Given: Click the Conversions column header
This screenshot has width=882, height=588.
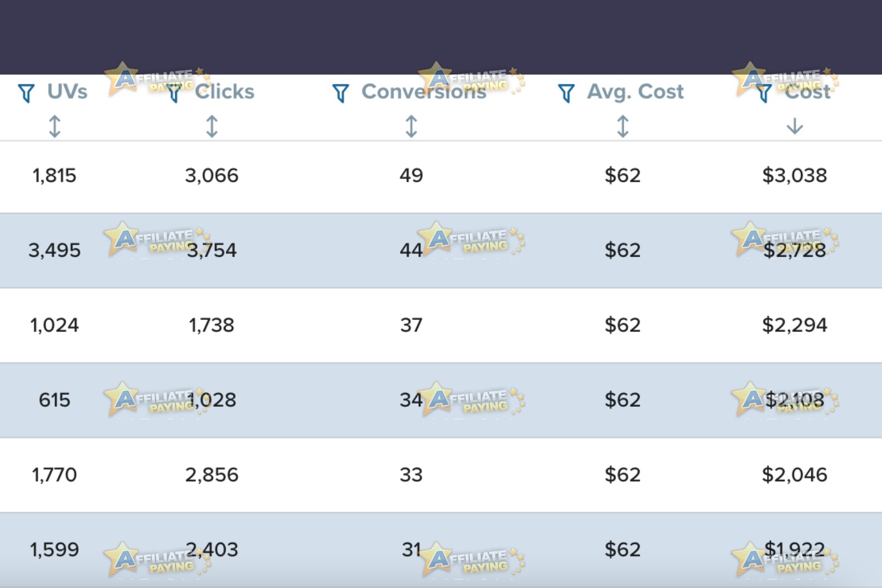Looking at the screenshot, I should (x=424, y=91).
